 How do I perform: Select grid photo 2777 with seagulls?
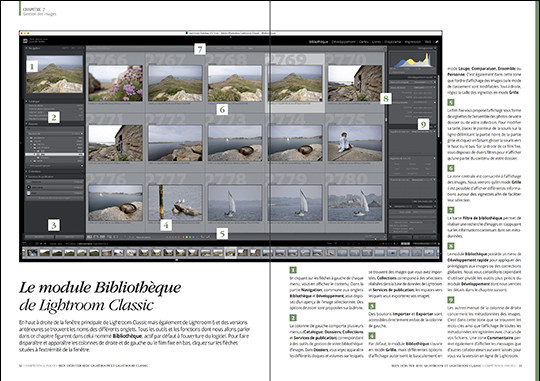click(x=175, y=203)
